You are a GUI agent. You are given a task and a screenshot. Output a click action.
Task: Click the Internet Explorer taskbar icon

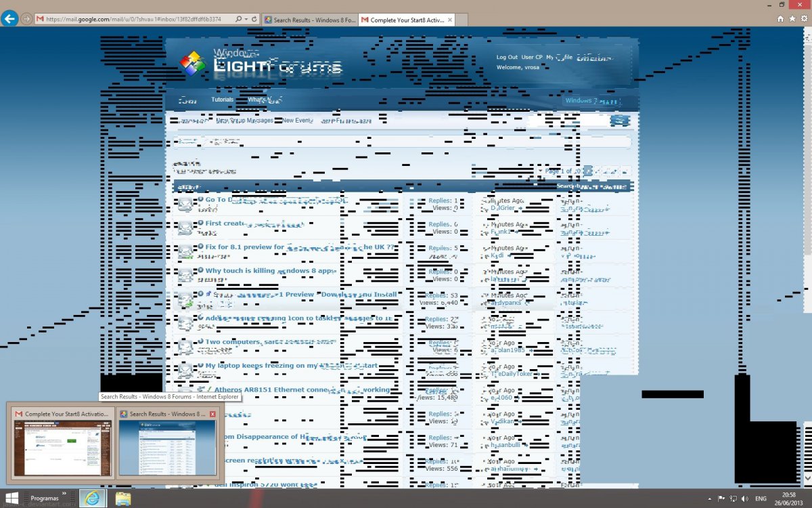coord(92,499)
